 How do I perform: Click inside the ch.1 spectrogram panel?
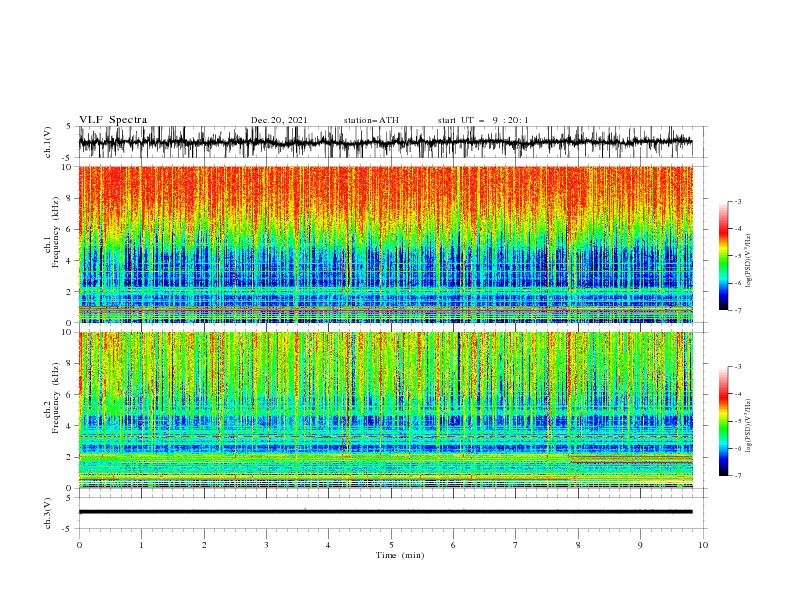click(x=385, y=244)
